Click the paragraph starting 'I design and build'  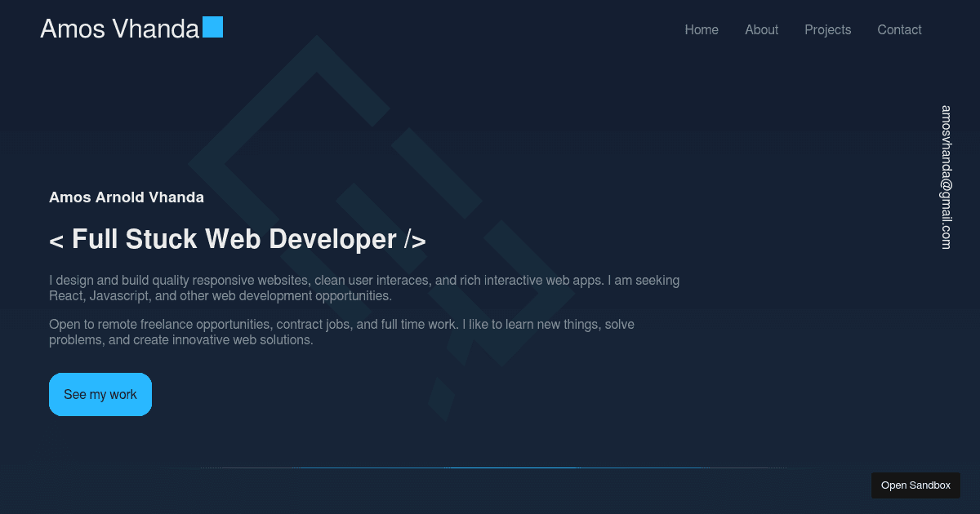tap(364, 288)
